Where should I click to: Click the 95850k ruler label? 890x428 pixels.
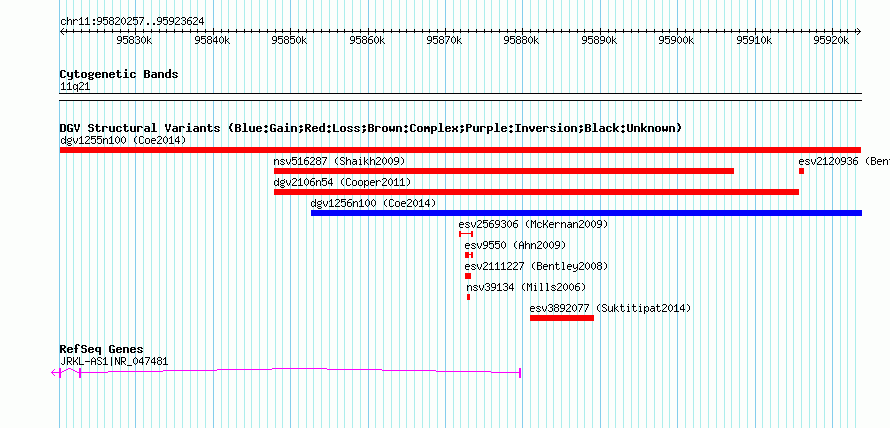pyautogui.click(x=289, y=40)
